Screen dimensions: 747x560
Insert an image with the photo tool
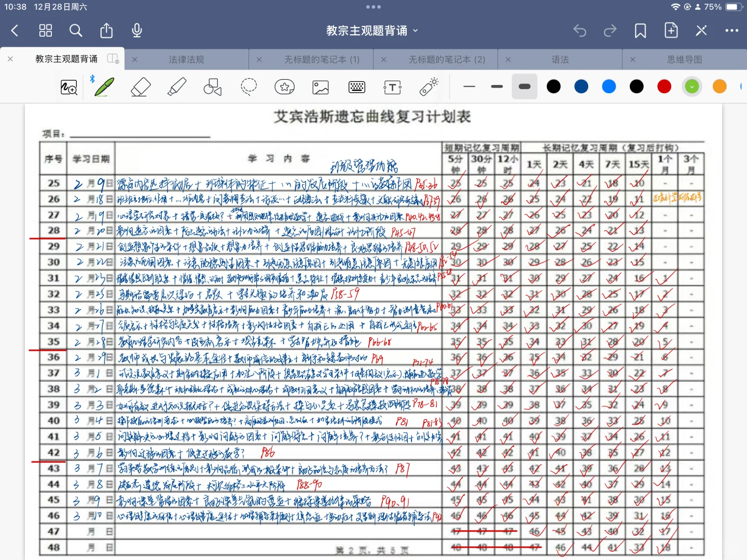click(320, 87)
